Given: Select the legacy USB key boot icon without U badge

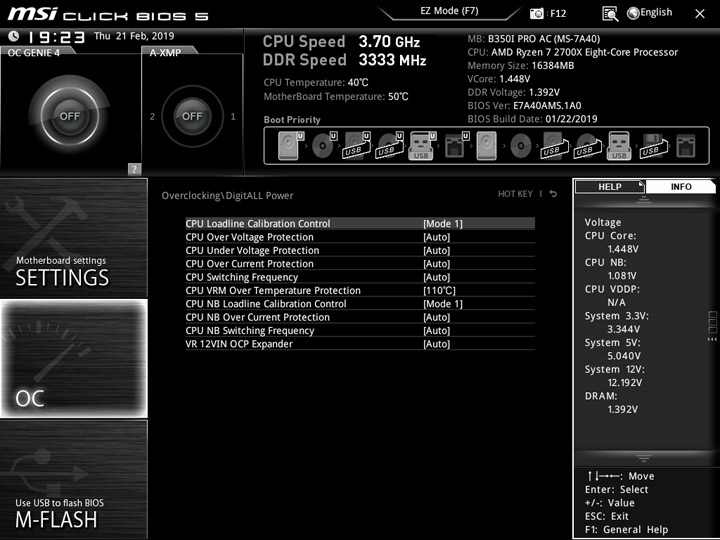Looking at the screenshot, I should point(619,146).
